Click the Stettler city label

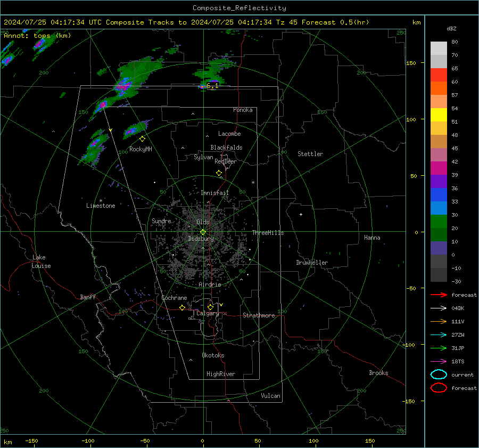pos(310,154)
